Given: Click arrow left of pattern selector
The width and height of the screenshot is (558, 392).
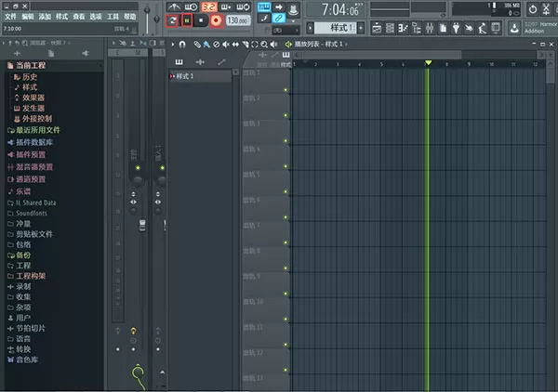Looking at the screenshot, I should pos(310,28).
